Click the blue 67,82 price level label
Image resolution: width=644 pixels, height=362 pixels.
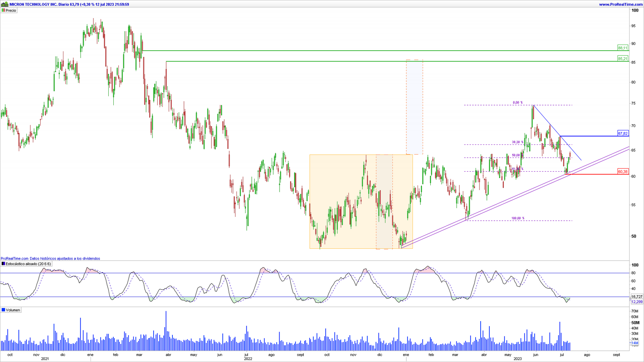623,134
